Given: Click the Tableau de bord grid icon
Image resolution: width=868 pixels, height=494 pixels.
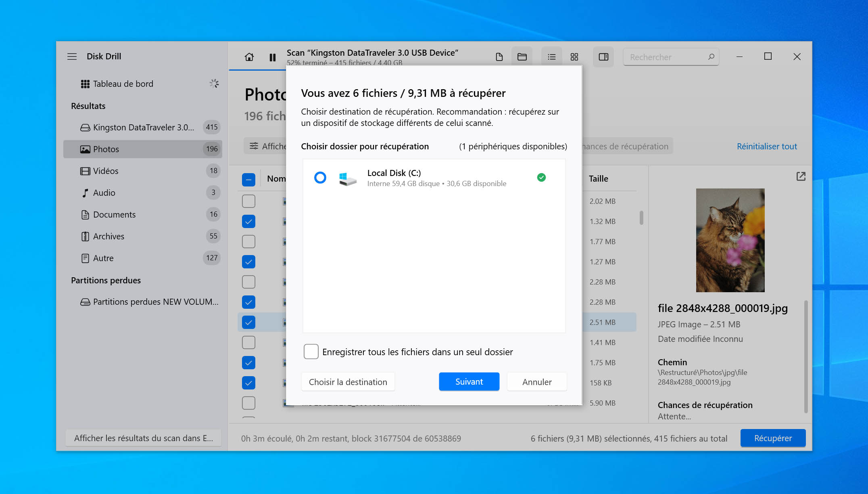Looking at the screenshot, I should 85,84.
